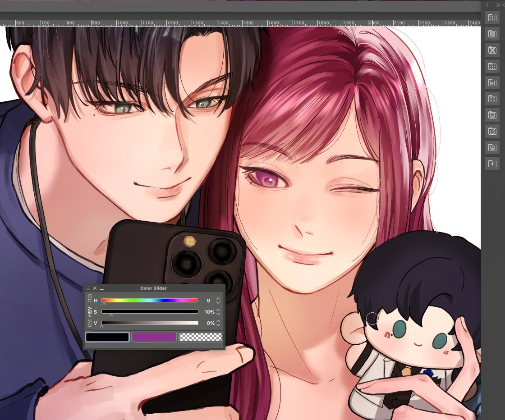This screenshot has height=420, width=505.
Task: Click the saturation value field showing 10%
Action: 209,312
